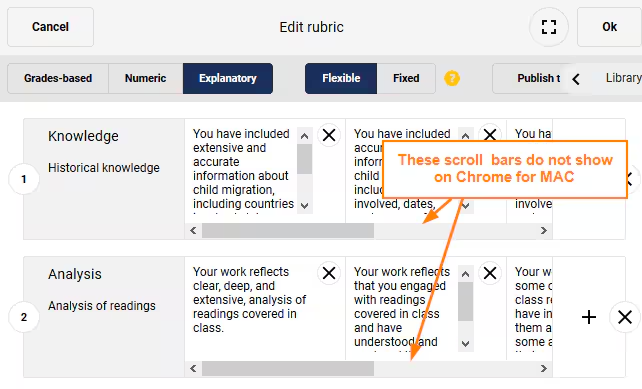
Task: Click left arrow of Analysis horizontal scrollbar
Action: click(x=193, y=369)
